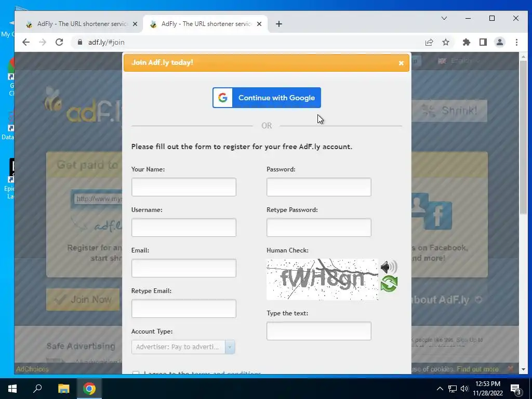This screenshot has height=399, width=532.
Task: Open Chrome three-dot menu
Action: pos(516,42)
